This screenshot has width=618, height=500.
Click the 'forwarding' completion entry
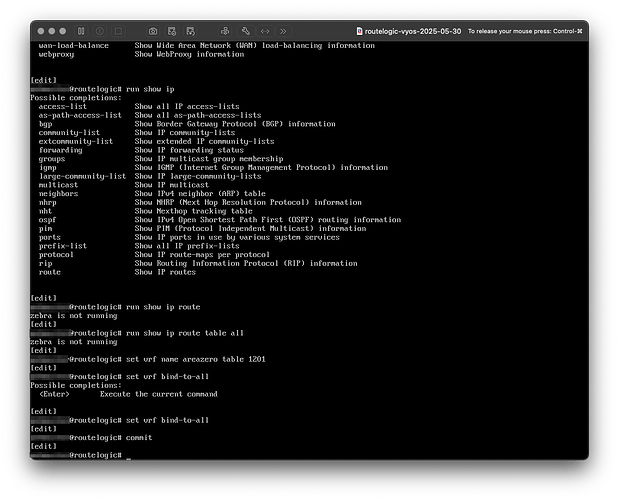tap(60, 150)
